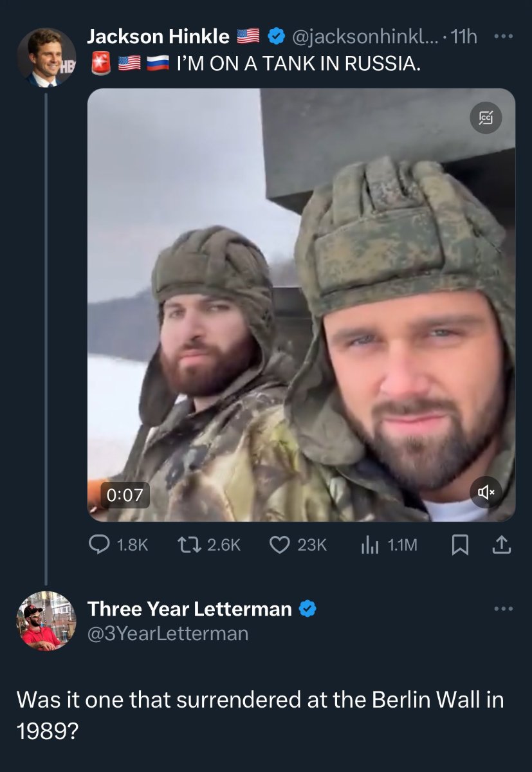Click the 11h timestamp on the tweet
The height and width of the screenshot is (772, 532).
(464, 37)
